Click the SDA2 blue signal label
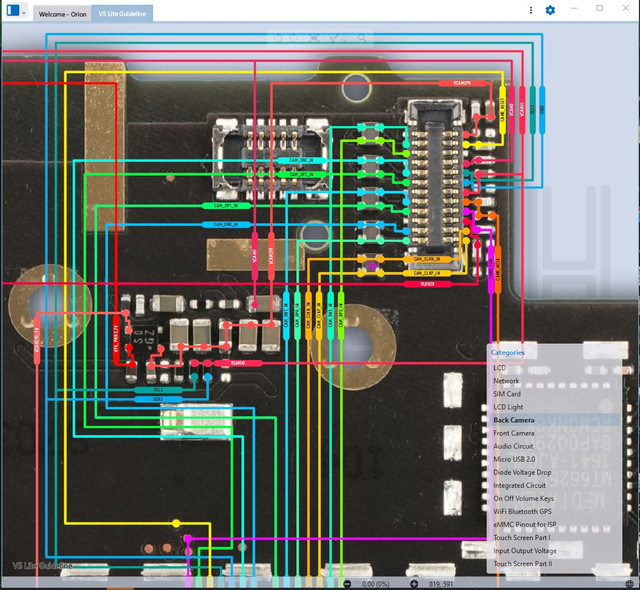640x590 pixels. tap(158, 399)
